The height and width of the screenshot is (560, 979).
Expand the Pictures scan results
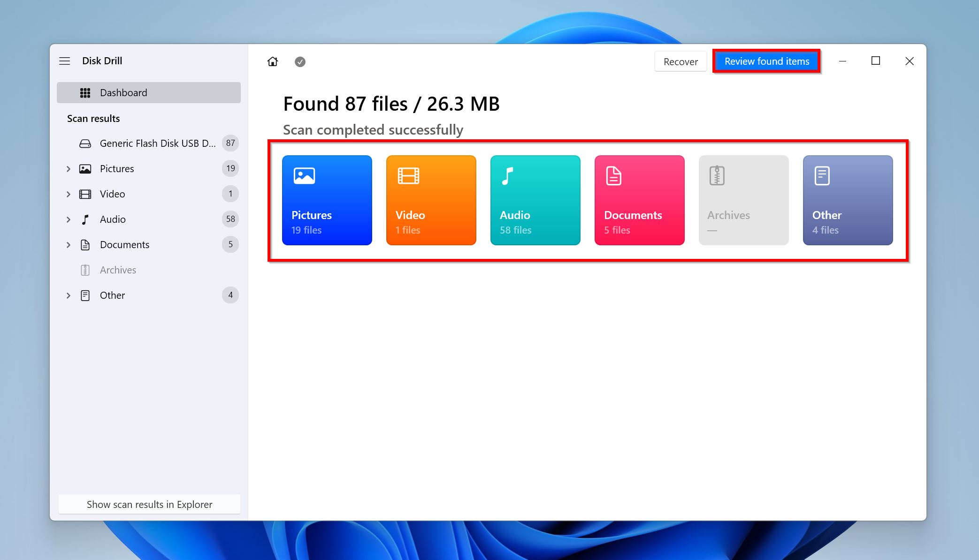[x=67, y=168]
